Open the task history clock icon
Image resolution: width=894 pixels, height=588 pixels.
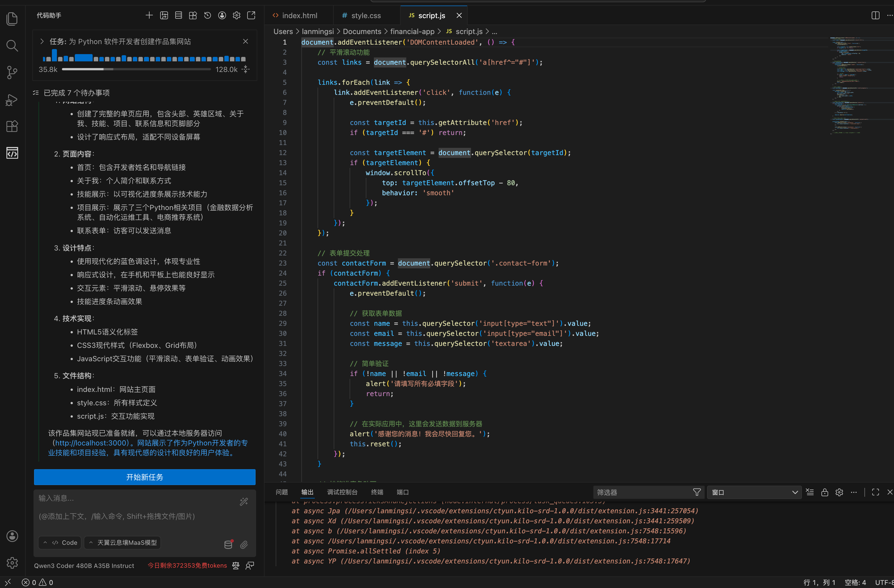click(207, 15)
